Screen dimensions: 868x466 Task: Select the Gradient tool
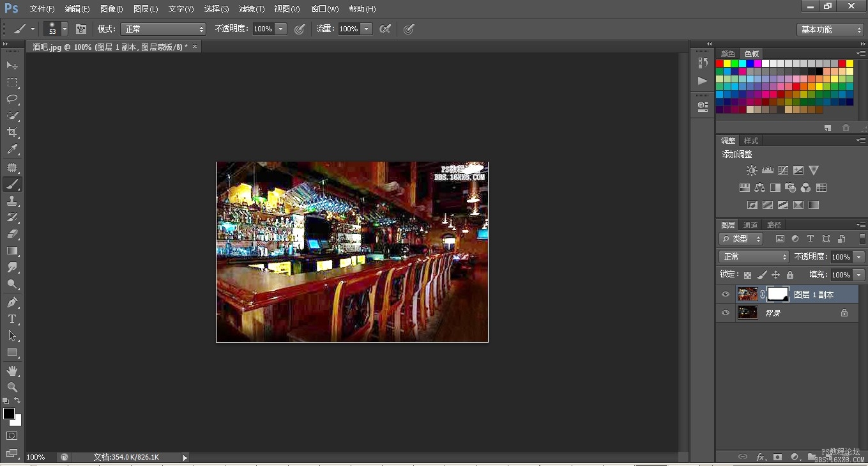tap(12, 251)
